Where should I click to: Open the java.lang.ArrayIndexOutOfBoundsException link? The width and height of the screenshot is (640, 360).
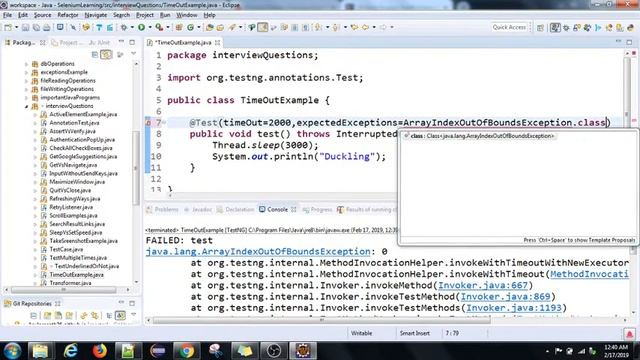click(258, 252)
